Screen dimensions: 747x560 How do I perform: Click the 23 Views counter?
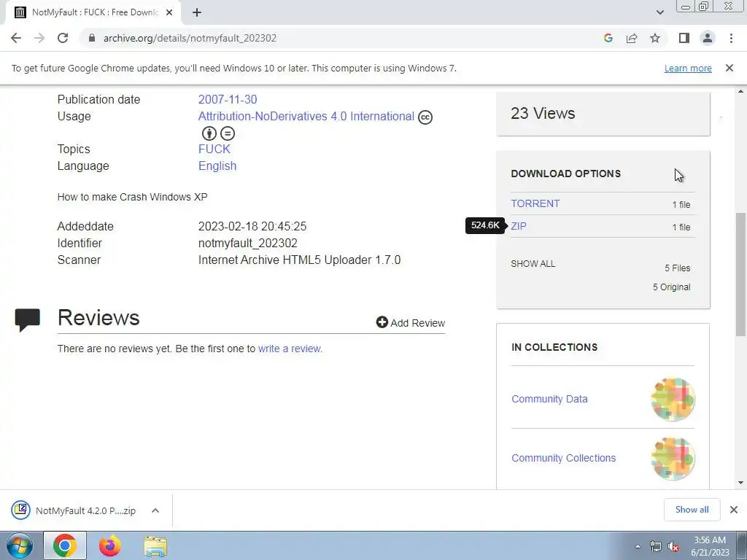coord(543,113)
